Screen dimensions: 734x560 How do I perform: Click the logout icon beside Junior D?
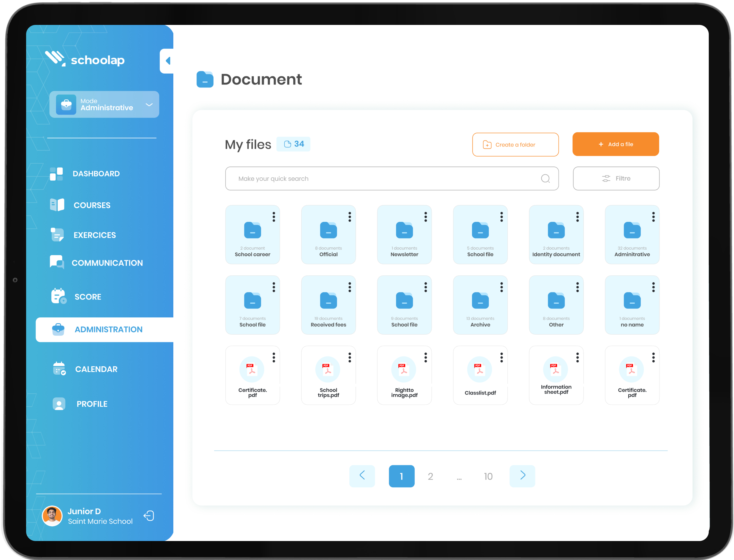149,516
